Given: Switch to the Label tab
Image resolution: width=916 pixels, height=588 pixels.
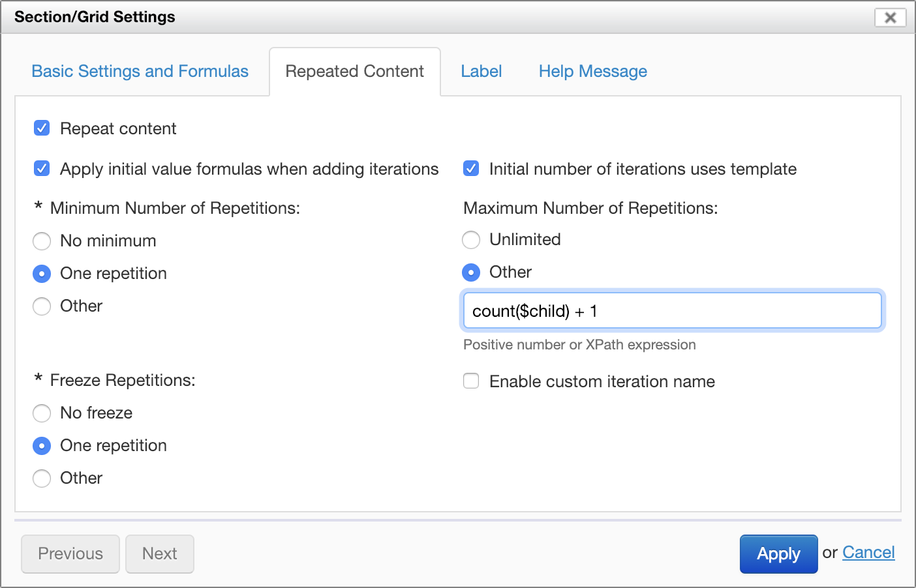Looking at the screenshot, I should (x=481, y=71).
